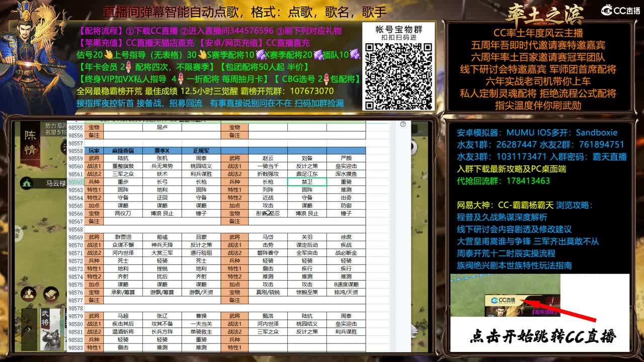This screenshot has width=644, height=362.
Task: Select cell 铭鸿/天资
Action: pos(346,292)
